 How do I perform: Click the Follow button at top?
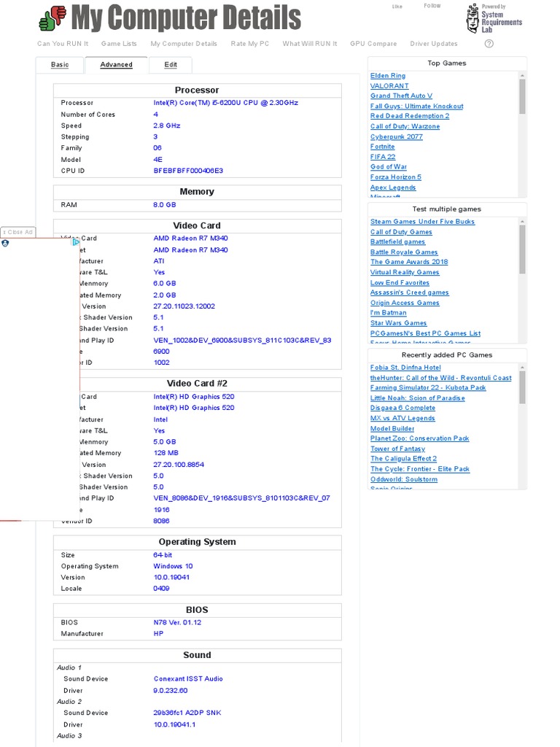click(432, 6)
